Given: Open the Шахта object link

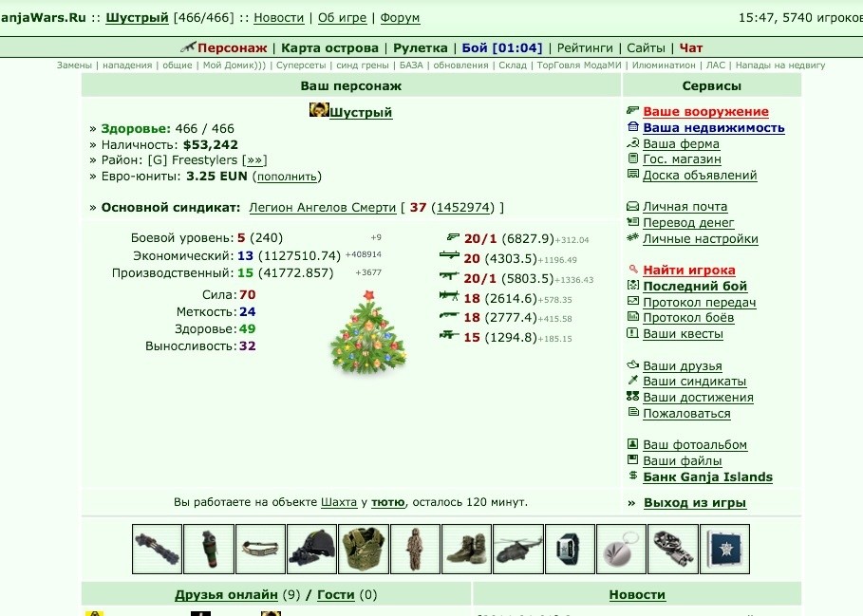Looking at the screenshot, I should (x=339, y=502).
